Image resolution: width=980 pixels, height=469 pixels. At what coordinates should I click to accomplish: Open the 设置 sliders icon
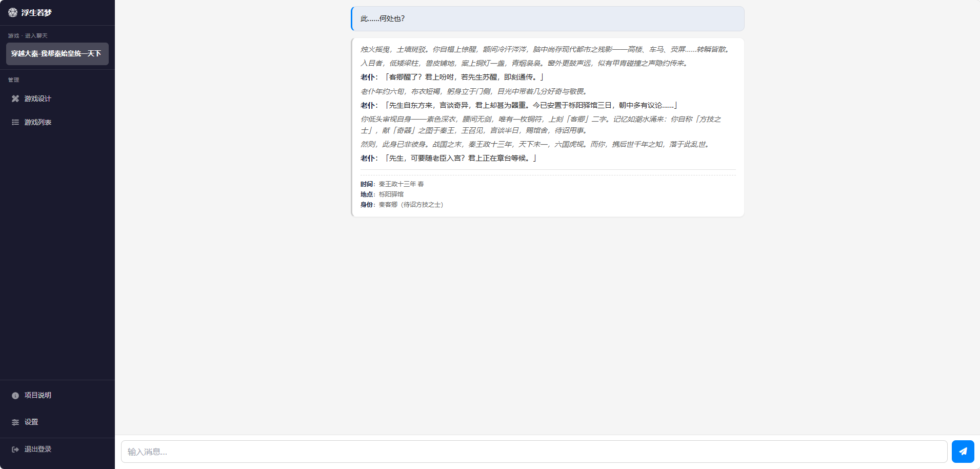point(15,422)
